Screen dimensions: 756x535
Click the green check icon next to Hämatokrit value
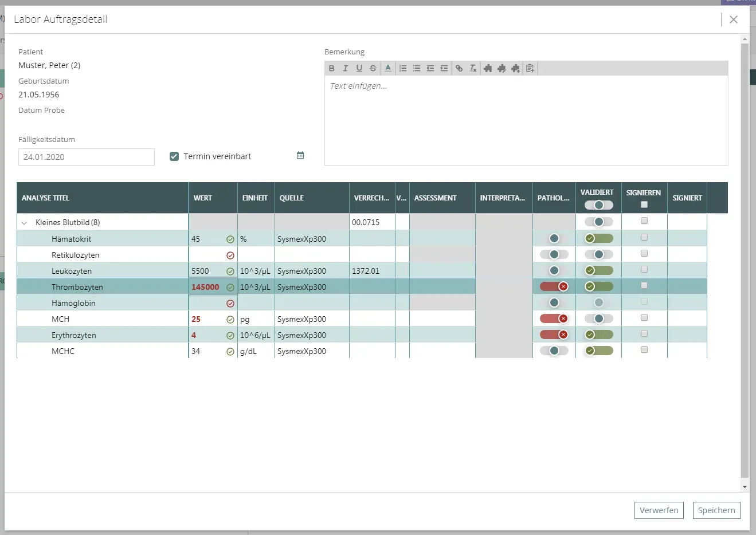tap(230, 239)
